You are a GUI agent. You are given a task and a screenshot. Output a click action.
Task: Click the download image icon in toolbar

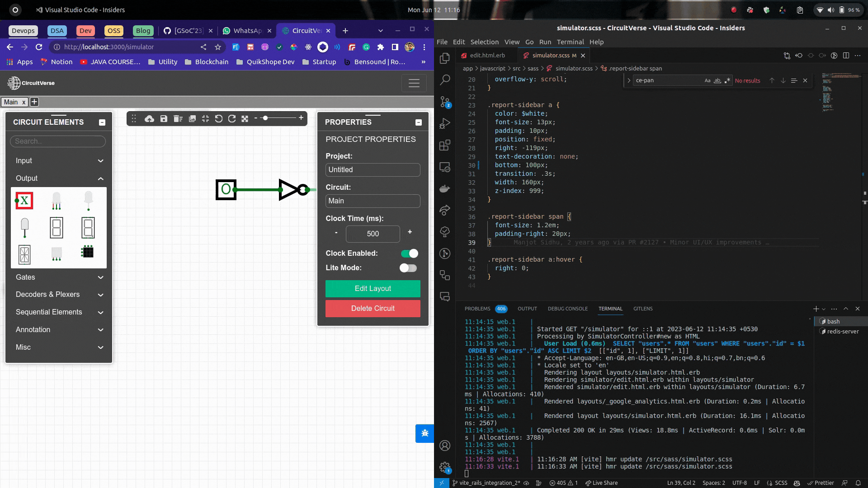192,119
